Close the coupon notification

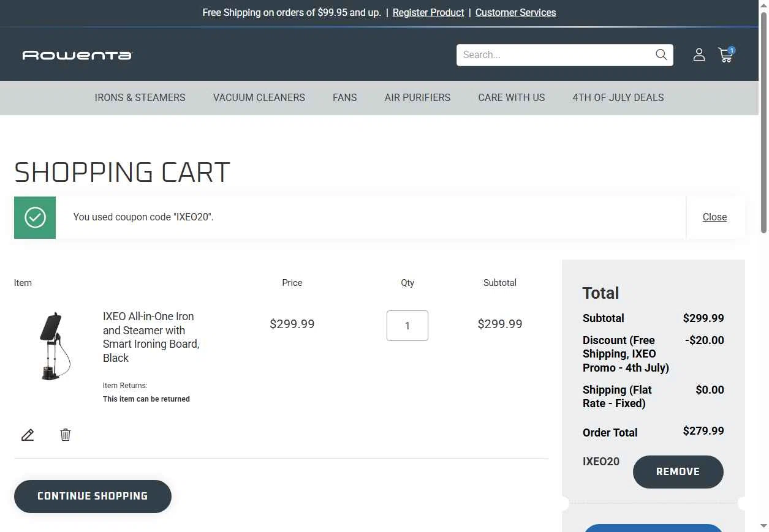coord(714,217)
